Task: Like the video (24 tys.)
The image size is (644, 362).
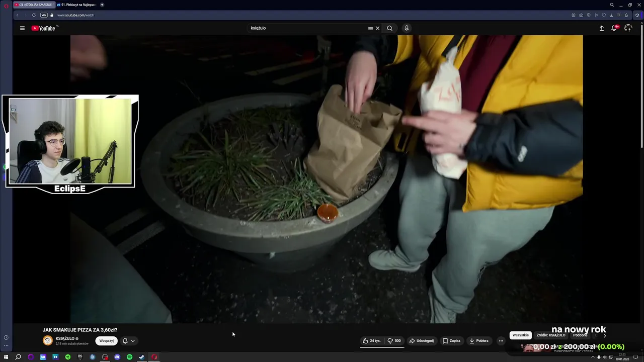Action: click(372, 340)
